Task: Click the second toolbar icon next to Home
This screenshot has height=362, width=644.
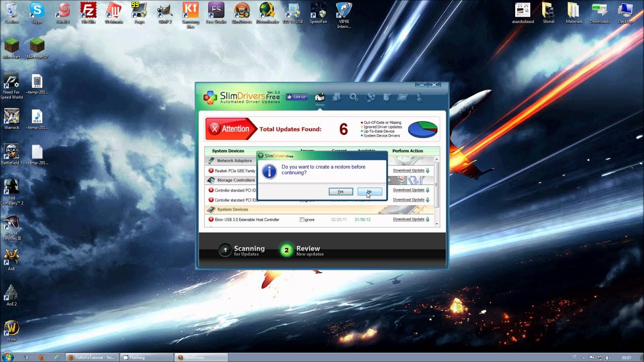Action: (x=337, y=97)
